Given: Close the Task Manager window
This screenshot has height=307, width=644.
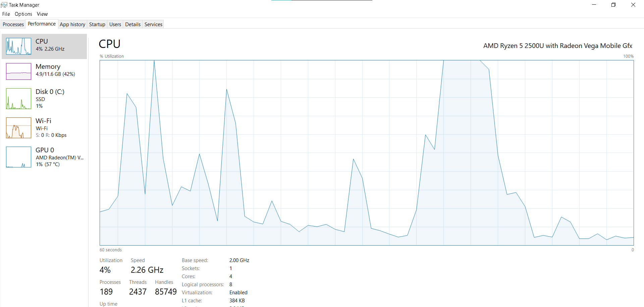Looking at the screenshot, I should 633,5.
